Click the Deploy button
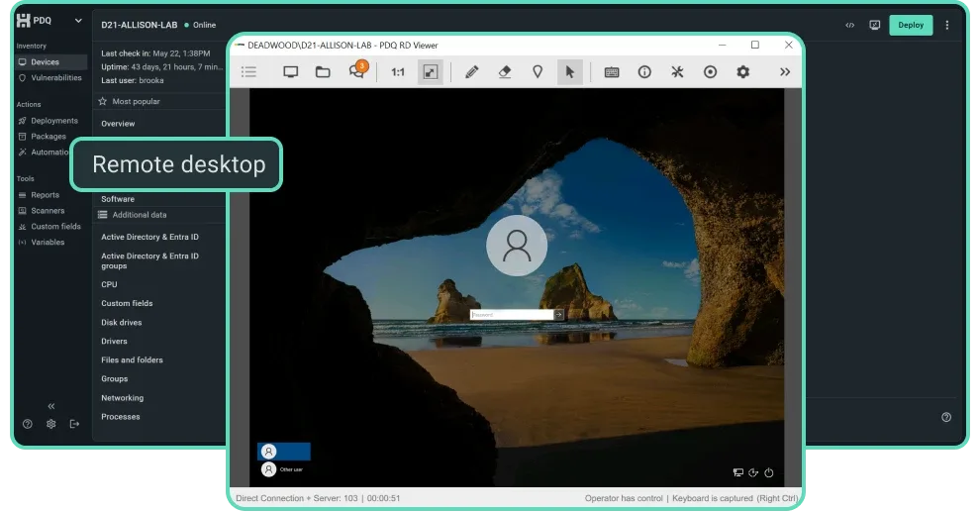The height and width of the screenshot is (513, 980). [x=911, y=25]
